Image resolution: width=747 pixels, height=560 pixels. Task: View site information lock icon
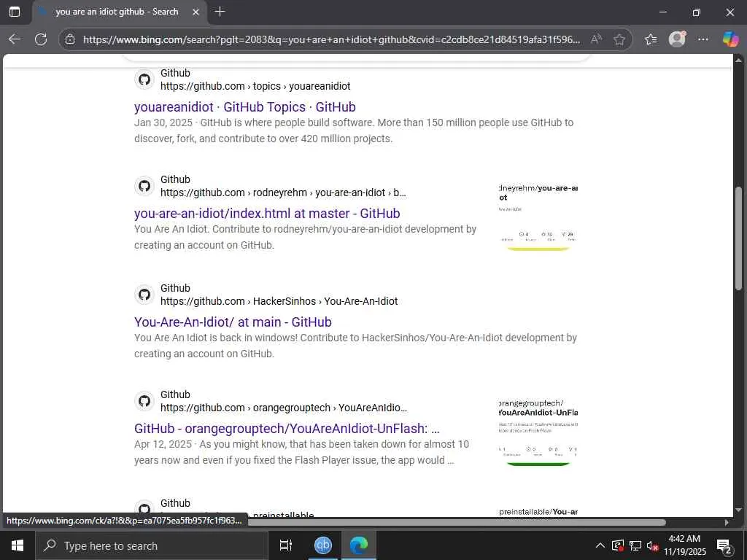pos(70,39)
